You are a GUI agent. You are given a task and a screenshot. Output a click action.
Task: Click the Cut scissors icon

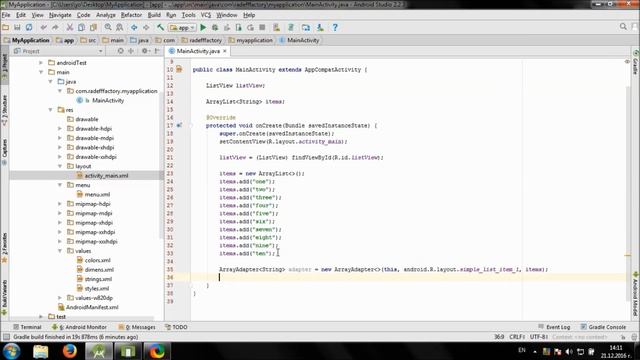(70, 27)
